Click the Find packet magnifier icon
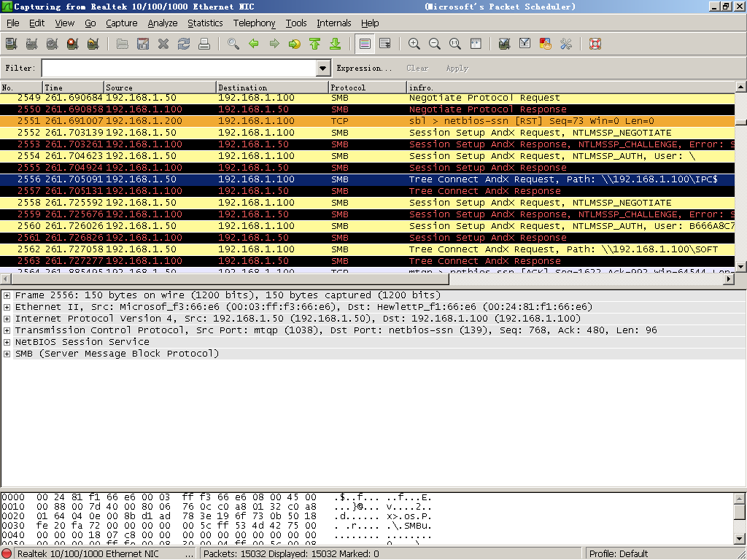 pyautogui.click(x=233, y=44)
